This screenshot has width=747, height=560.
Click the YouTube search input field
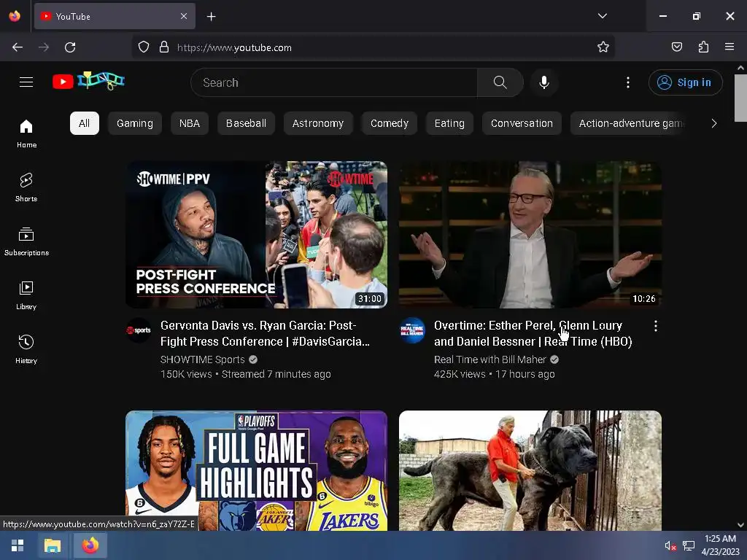(x=334, y=82)
